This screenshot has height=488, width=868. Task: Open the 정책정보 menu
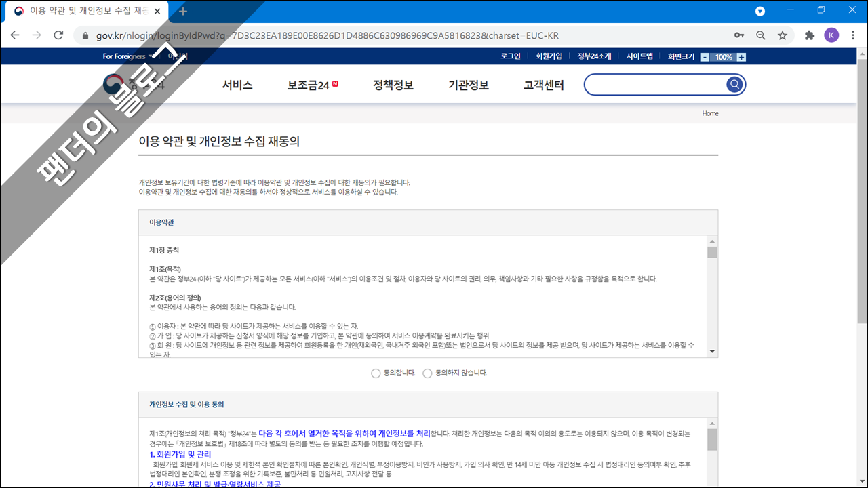393,85
